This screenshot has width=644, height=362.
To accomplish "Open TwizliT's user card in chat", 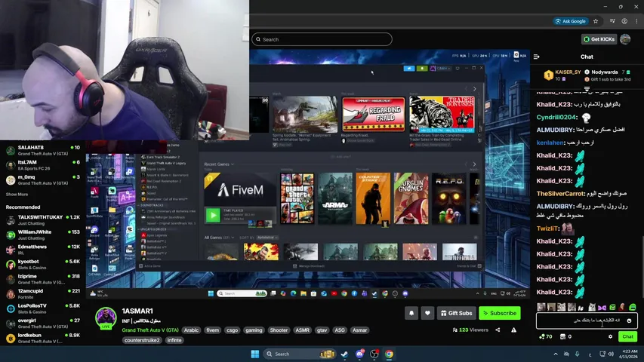I will [x=547, y=229].
